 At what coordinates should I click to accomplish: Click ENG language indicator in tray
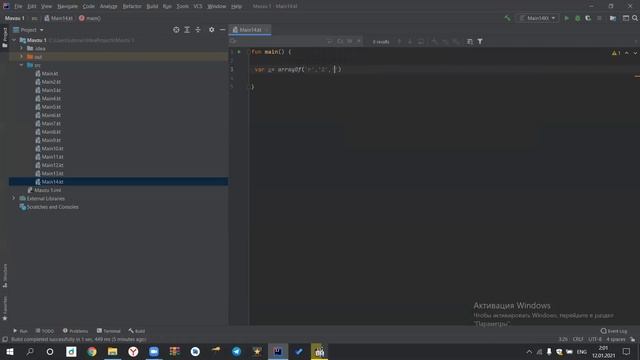click(x=582, y=351)
